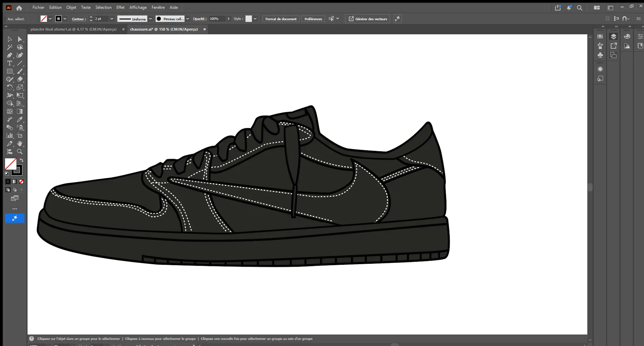
Task: Open the Pinceau call... brush dropdown
Action: click(187, 19)
